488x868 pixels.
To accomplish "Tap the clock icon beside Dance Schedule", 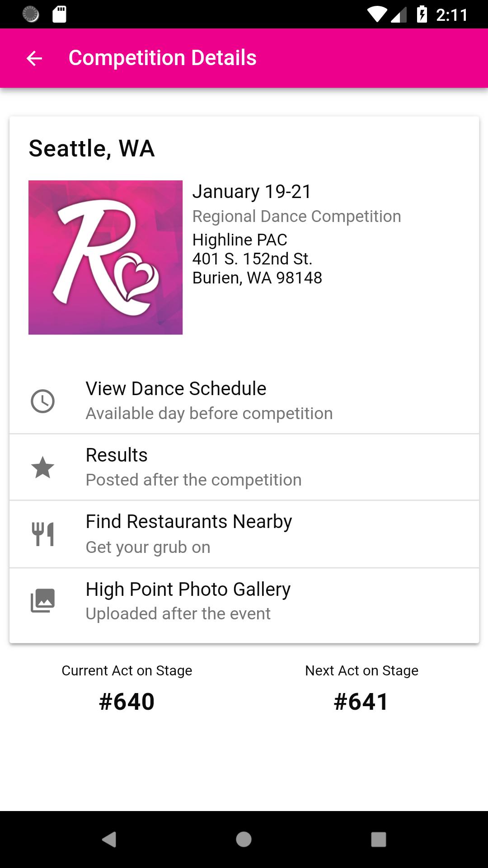I will (42, 401).
